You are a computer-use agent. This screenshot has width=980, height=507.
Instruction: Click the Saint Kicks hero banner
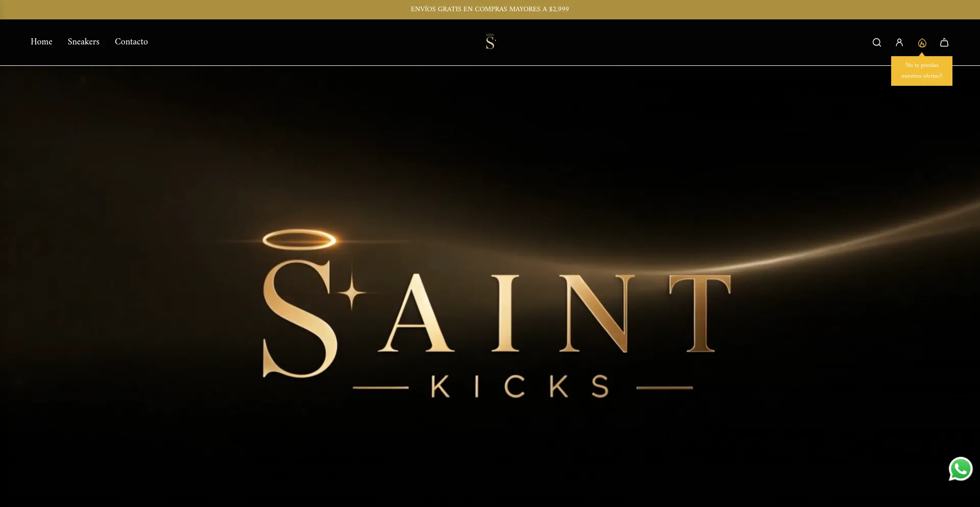490,286
